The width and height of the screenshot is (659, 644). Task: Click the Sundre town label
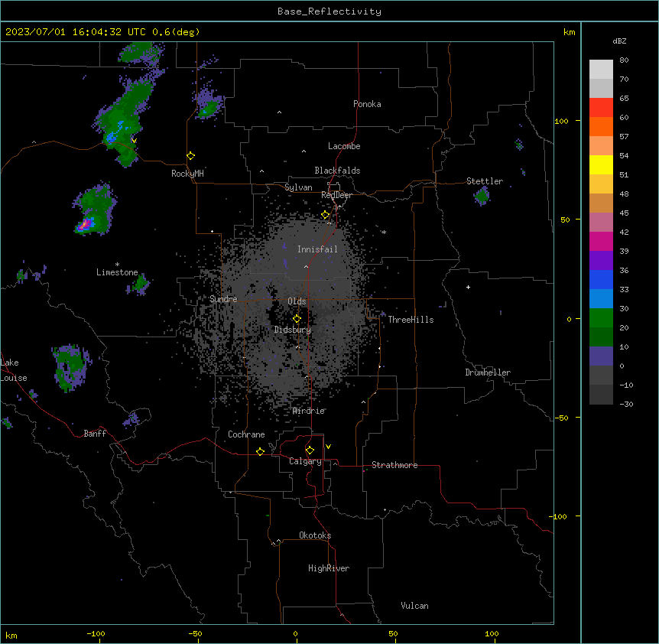[x=223, y=299]
